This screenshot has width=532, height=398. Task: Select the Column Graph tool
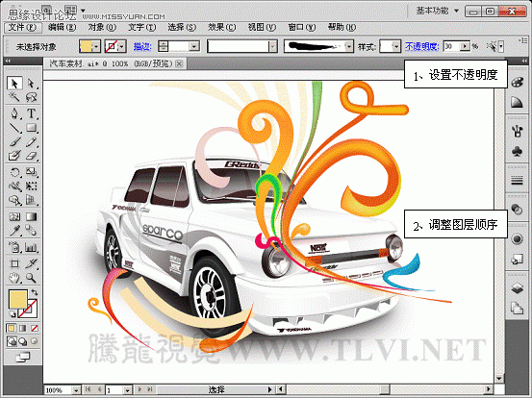pos(31,247)
